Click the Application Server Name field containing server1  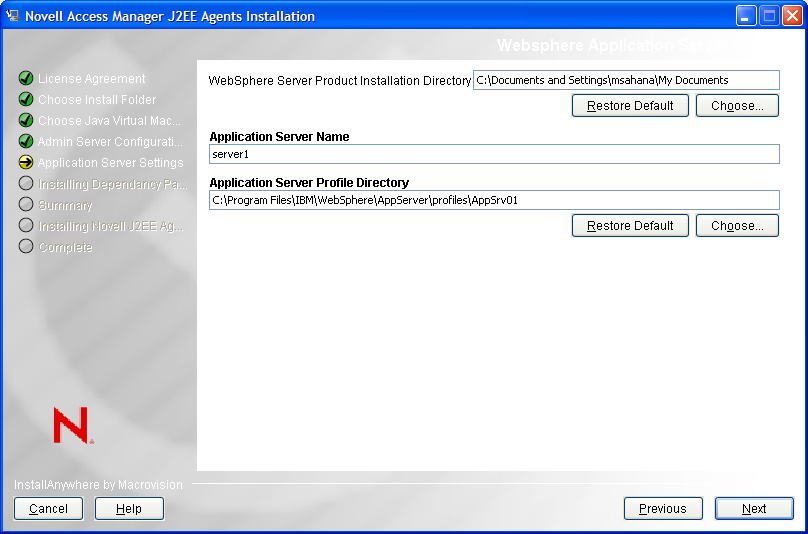[494, 154]
